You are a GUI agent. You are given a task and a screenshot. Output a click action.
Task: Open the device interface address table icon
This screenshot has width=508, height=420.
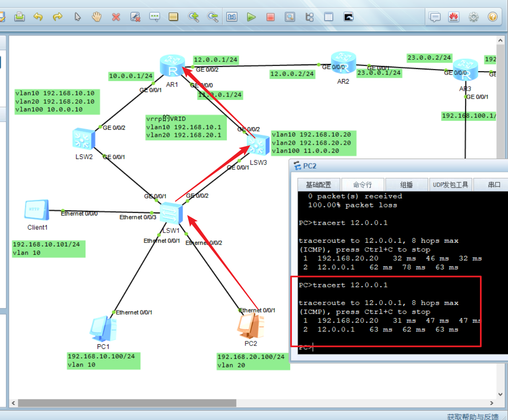pyautogui.click(x=329, y=17)
